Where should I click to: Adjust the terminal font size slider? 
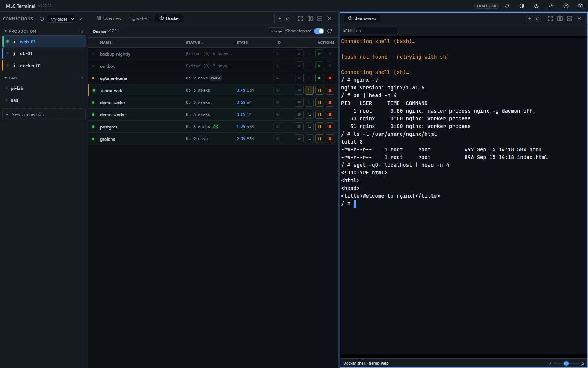point(566,364)
